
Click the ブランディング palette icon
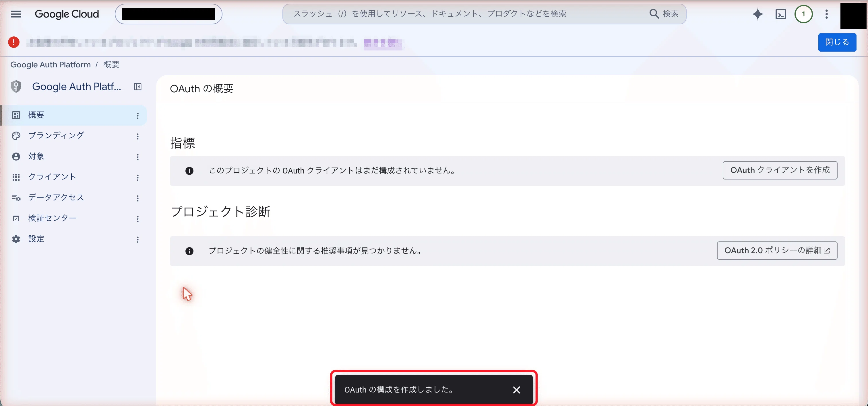point(16,136)
